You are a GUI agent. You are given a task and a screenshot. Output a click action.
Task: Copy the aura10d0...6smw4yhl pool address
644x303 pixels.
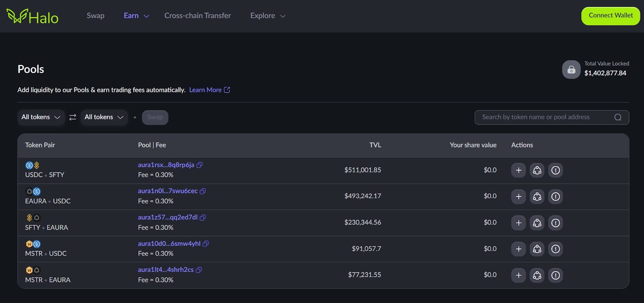(206, 244)
